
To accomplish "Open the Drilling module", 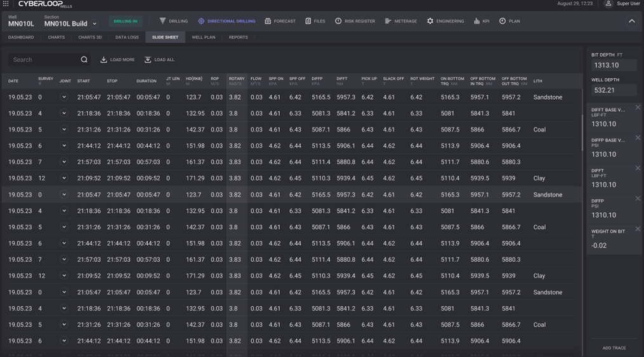I will pos(173,21).
